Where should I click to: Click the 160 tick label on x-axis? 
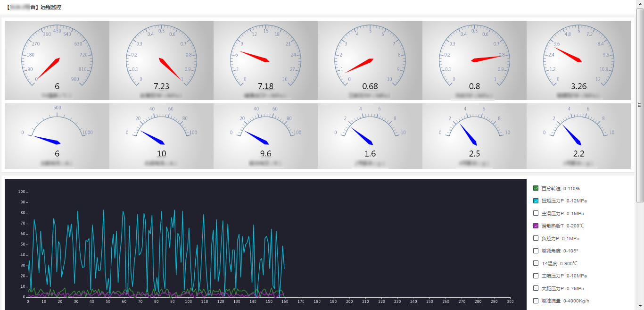tap(285, 301)
